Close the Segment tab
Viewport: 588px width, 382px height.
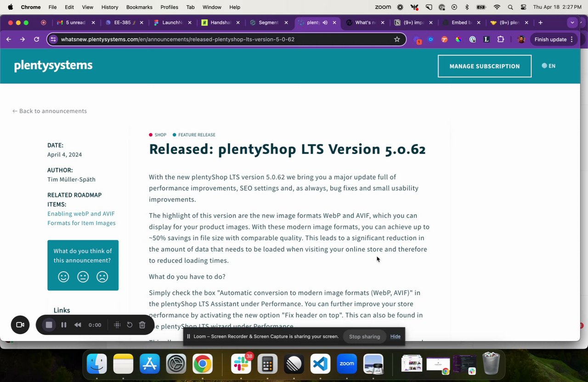(x=286, y=23)
